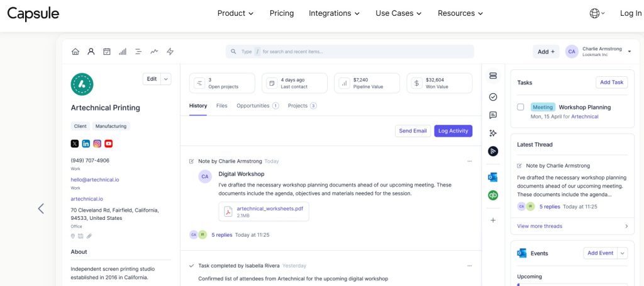Open the sales pipeline bars icon
The height and width of the screenshot is (286, 644).
[123, 52]
